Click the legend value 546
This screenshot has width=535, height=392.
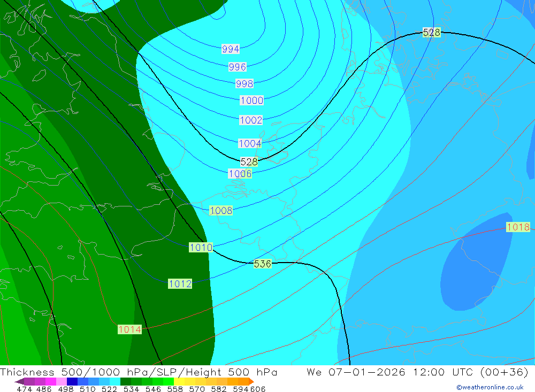tap(153, 389)
